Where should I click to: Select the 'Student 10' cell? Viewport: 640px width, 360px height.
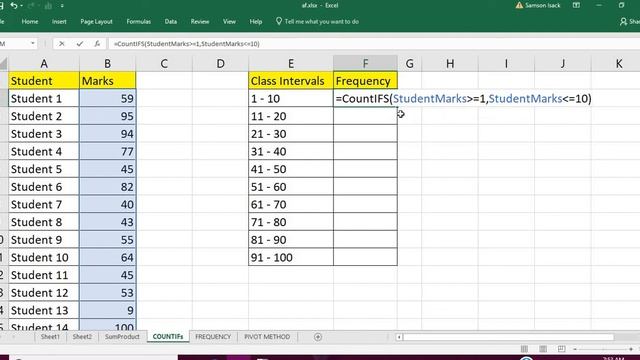coord(44,258)
